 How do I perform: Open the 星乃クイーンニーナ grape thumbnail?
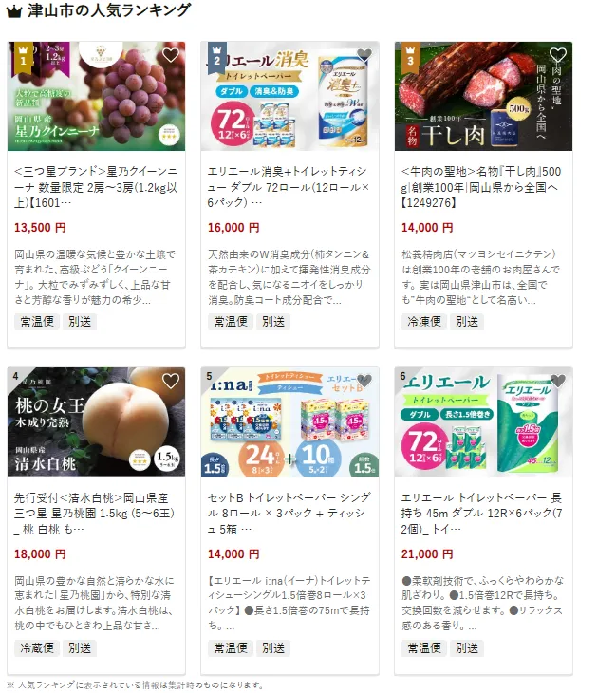point(96,96)
